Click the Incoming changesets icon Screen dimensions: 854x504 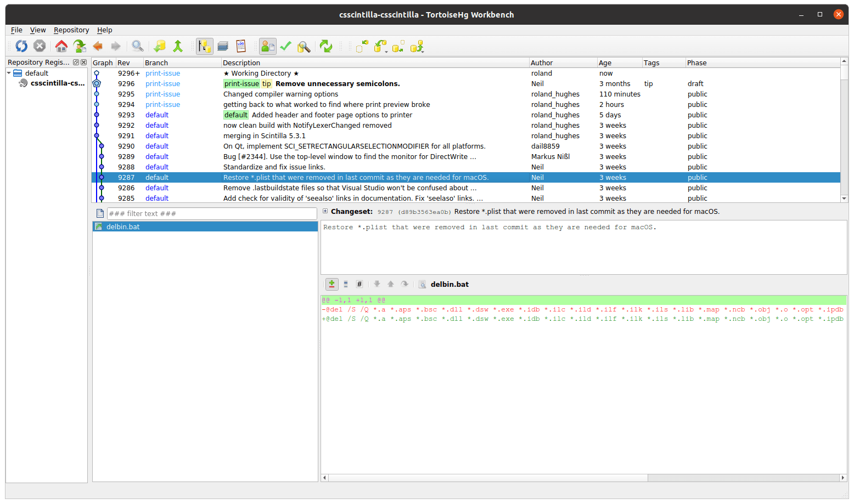point(362,47)
